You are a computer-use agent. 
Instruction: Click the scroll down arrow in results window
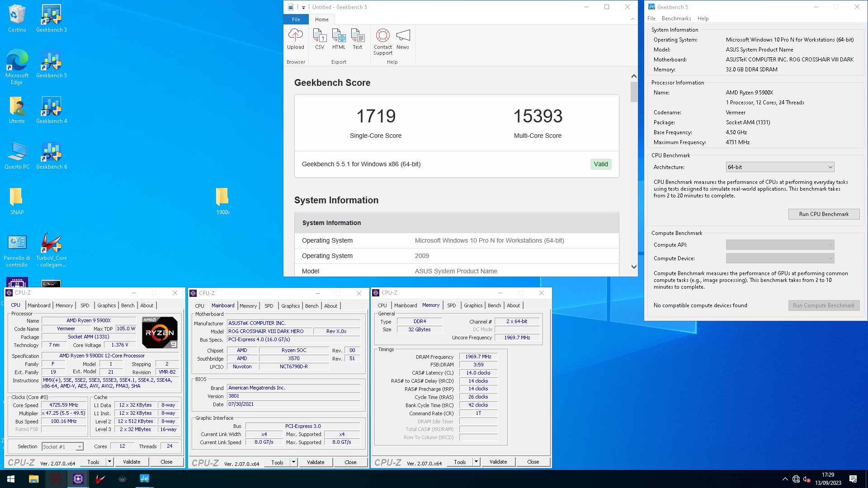pos(634,267)
